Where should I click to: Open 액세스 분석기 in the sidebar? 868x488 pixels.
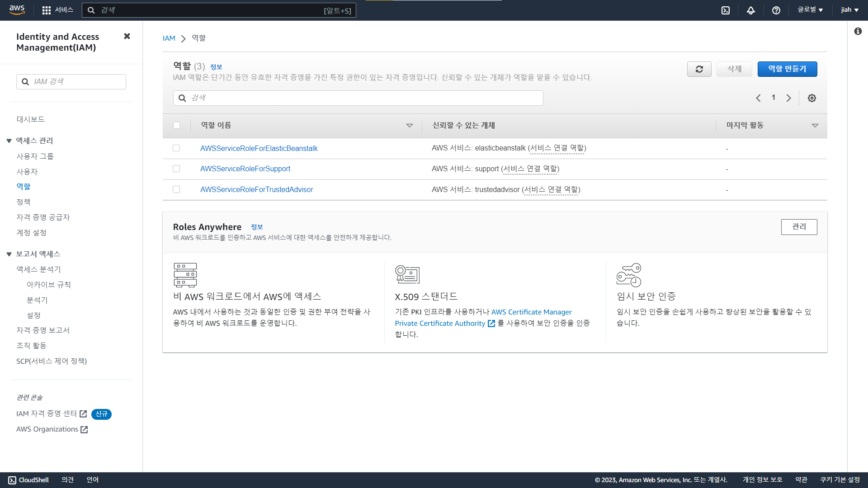coord(38,269)
